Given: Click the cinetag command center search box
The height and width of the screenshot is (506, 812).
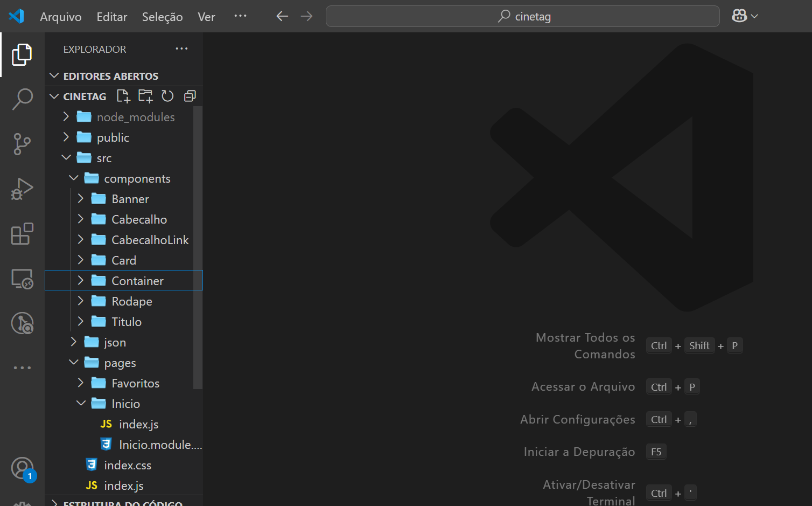Looking at the screenshot, I should [523, 16].
